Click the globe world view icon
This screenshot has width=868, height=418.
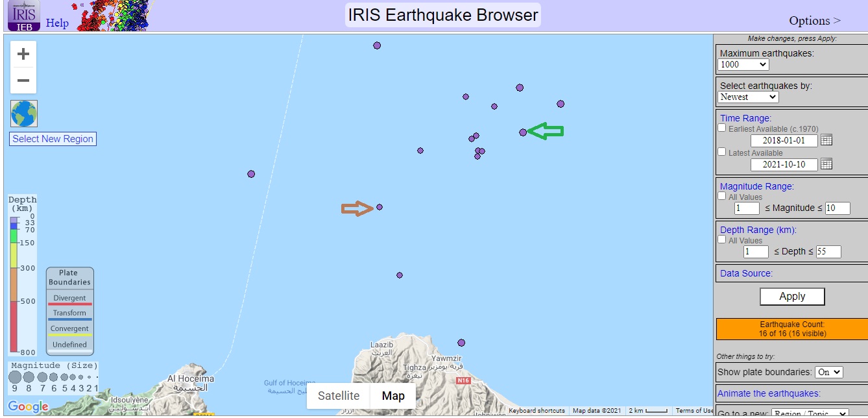[24, 114]
